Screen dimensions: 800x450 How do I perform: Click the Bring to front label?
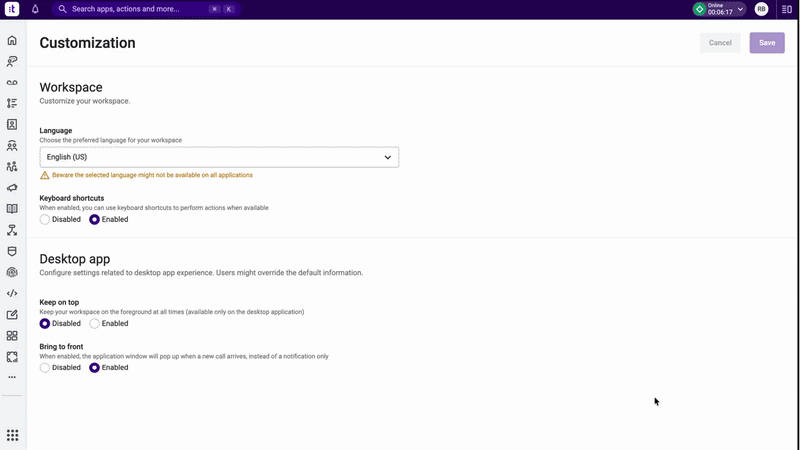tap(61, 346)
